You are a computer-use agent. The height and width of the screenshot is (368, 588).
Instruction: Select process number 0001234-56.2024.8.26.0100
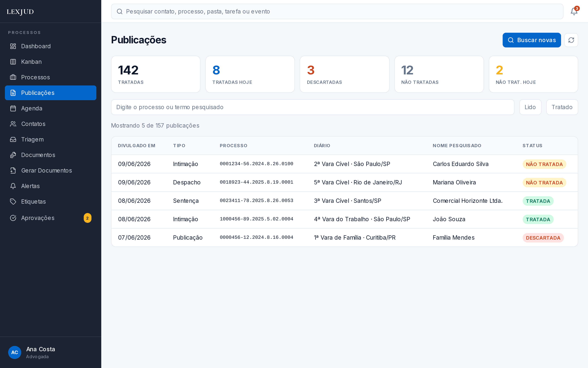(256, 164)
